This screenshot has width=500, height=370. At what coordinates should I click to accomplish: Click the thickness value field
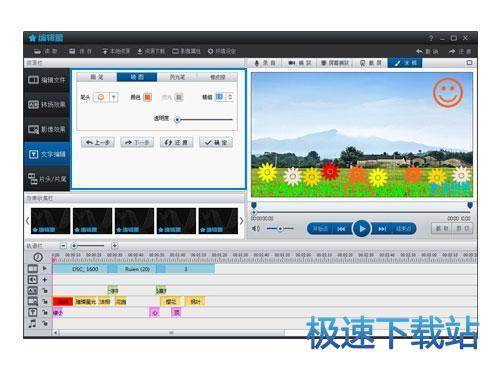click(x=220, y=97)
